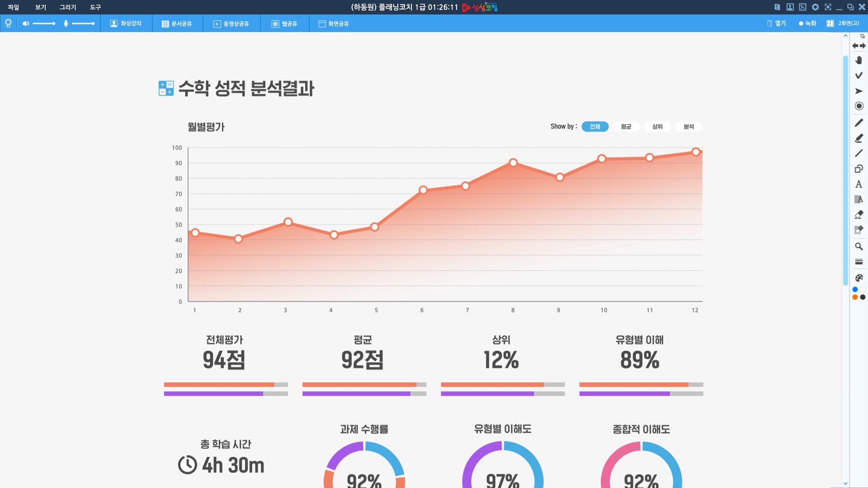The height and width of the screenshot is (488, 868).
Task: Open the magnifier zoom tool
Action: click(x=859, y=247)
